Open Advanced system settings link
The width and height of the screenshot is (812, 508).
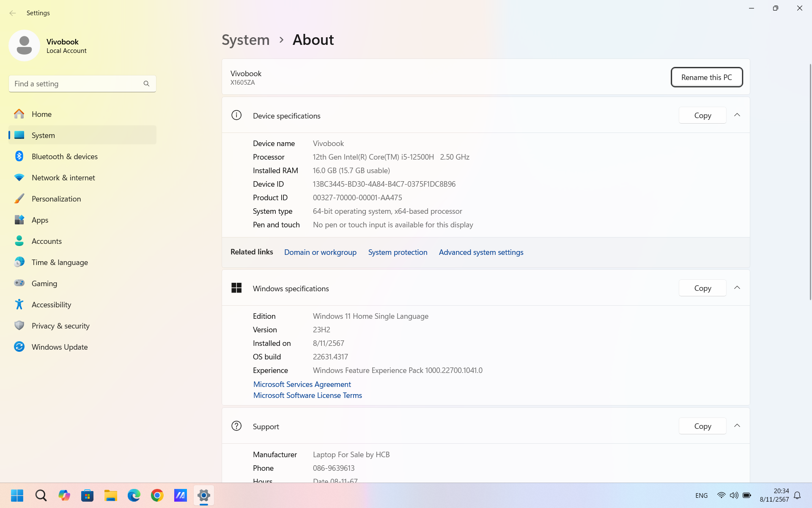point(481,252)
